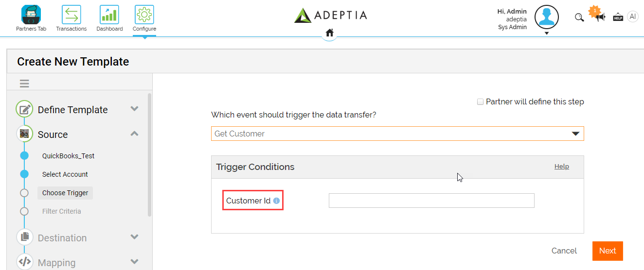Open the Partners Tab icon

(31, 15)
